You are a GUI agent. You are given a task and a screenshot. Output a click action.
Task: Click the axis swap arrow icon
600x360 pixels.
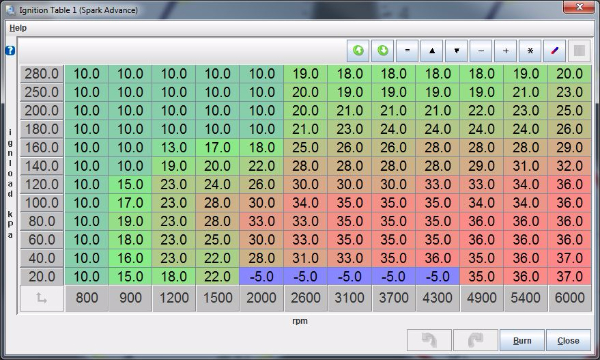point(42,298)
